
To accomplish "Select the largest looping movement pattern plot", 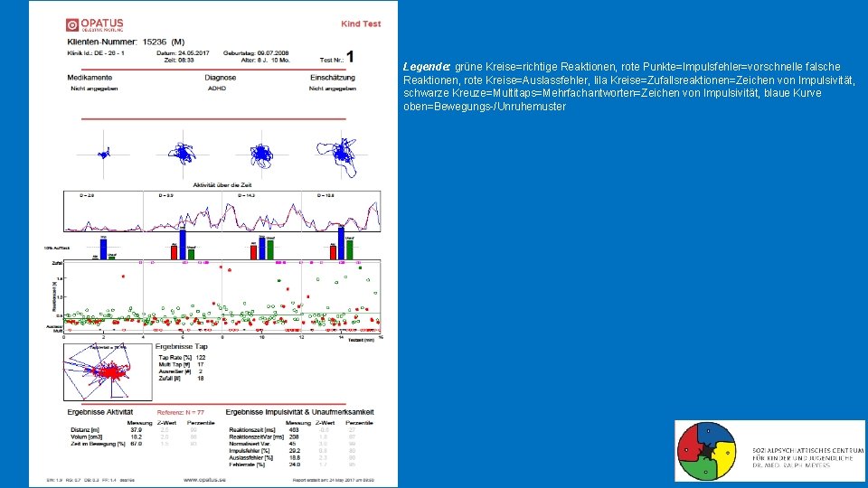I will pyautogui.click(x=342, y=155).
